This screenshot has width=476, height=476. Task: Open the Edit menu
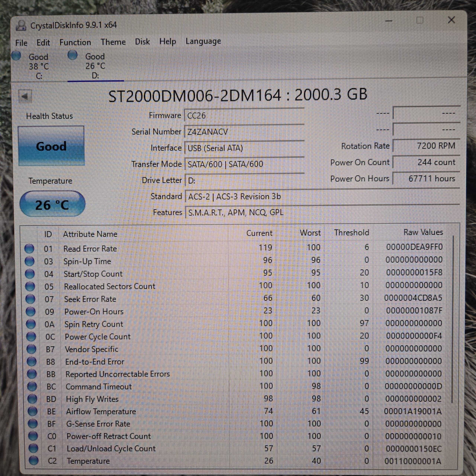pos(43,43)
